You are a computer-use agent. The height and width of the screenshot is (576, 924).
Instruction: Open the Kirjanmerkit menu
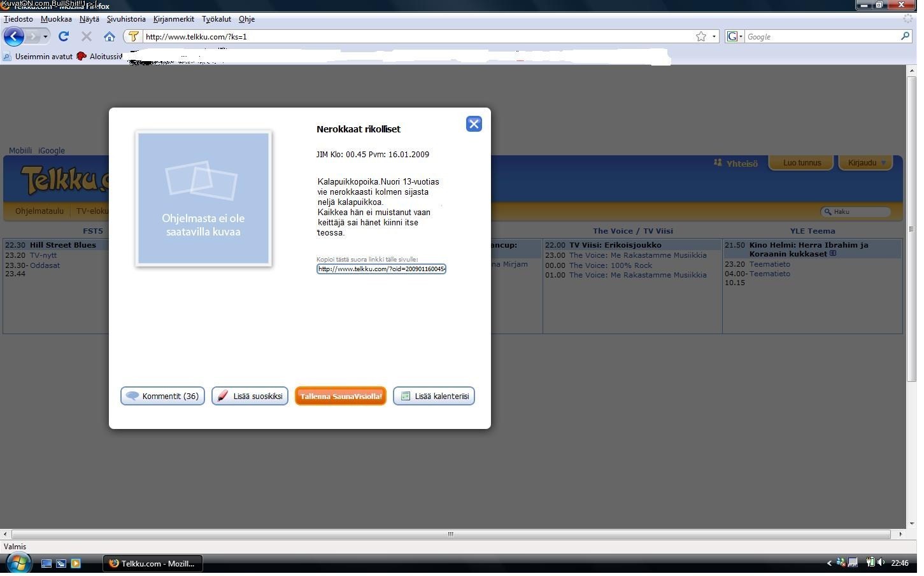[174, 19]
